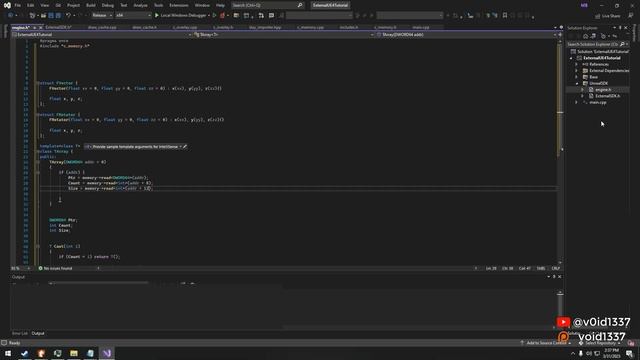Screen dimensions: 640x360
Task: Click the No issues found indicator
Action: click(x=56, y=268)
